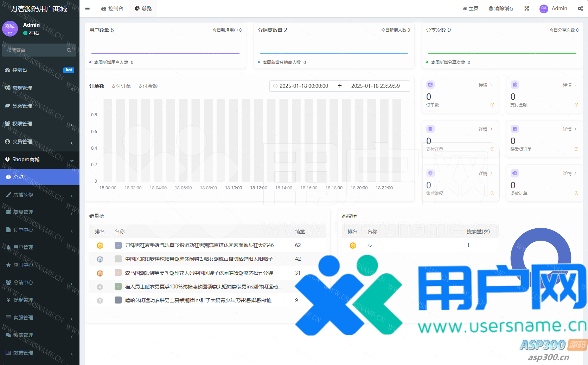Expand the 常规管理 sidebar menu

click(x=39, y=88)
